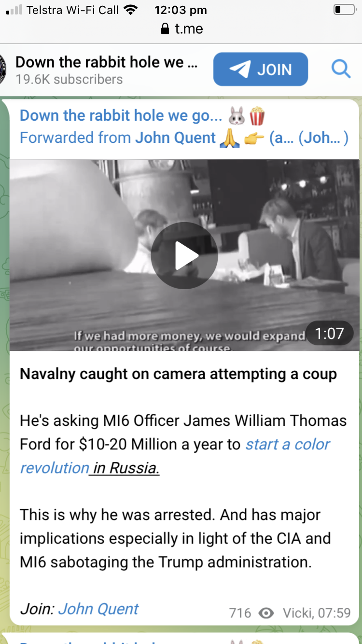Tap the search magnifier icon
This screenshot has height=644, width=362.
(341, 70)
